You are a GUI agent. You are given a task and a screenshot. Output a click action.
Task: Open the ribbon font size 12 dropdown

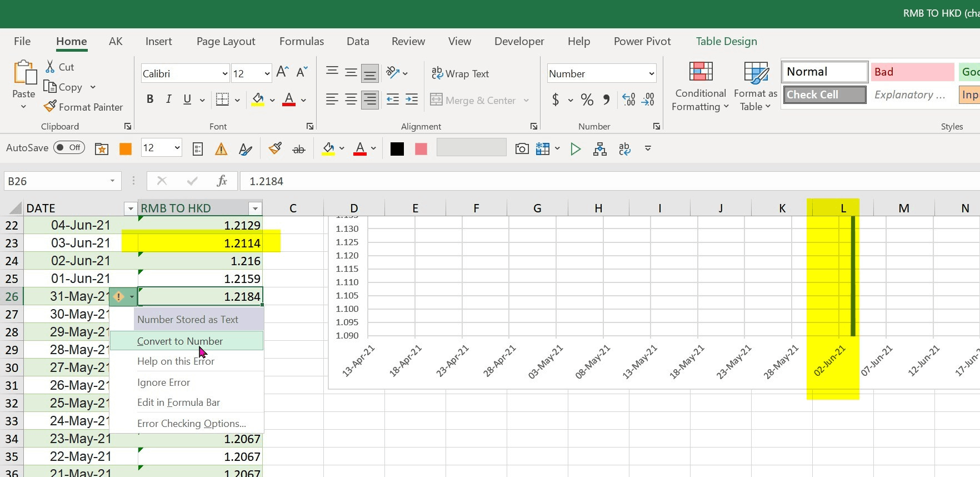coord(267,73)
